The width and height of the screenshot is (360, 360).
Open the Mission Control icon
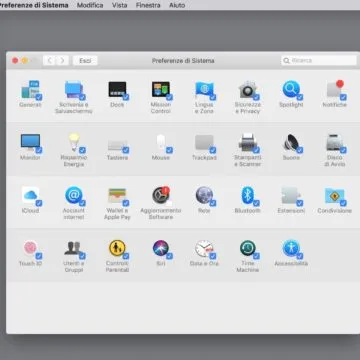point(161,89)
